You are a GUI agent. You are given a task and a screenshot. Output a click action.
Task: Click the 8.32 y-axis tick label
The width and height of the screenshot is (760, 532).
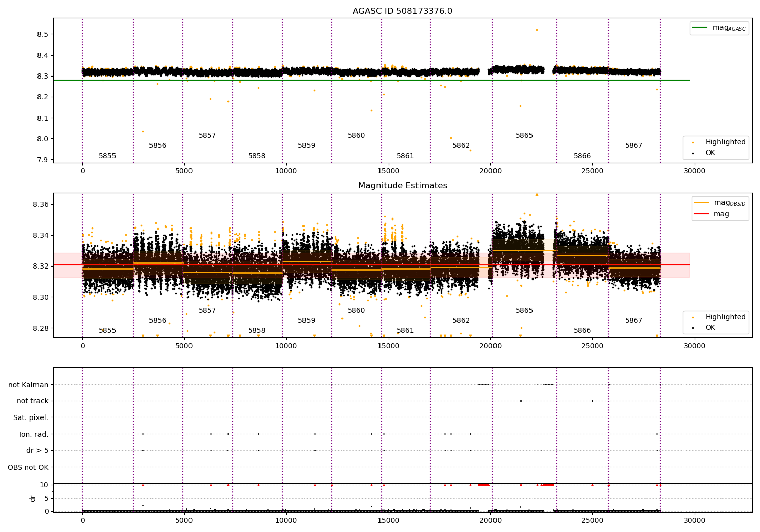40,267
